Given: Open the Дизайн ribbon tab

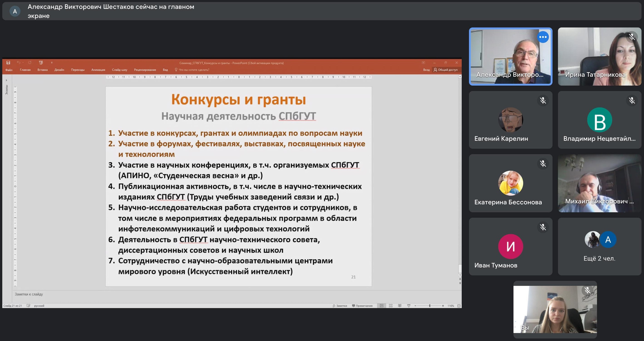Looking at the screenshot, I should tap(59, 70).
